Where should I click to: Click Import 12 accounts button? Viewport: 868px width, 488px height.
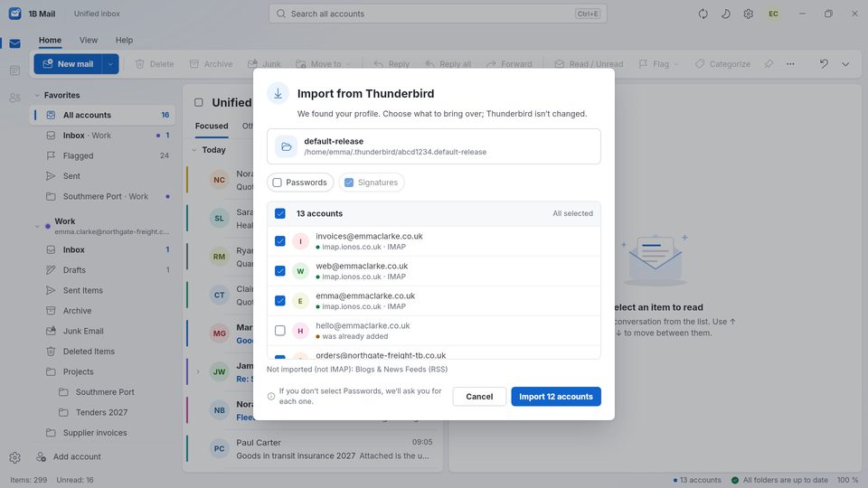tap(556, 397)
